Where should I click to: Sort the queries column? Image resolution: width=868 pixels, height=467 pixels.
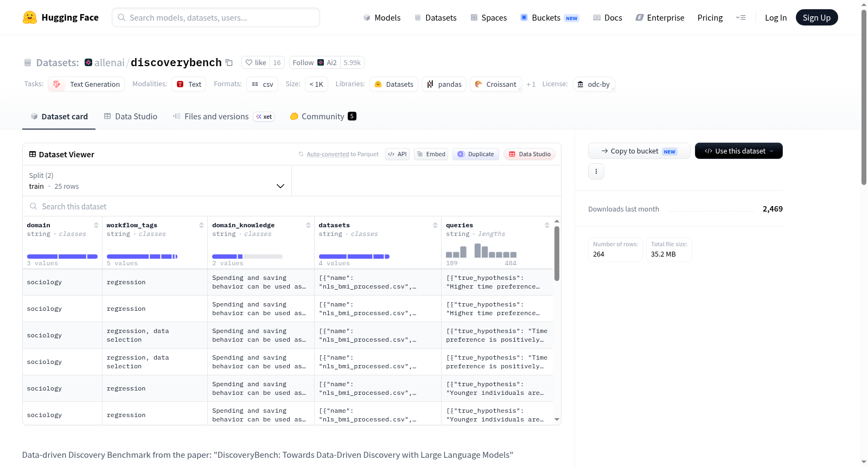tap(547, 225)
